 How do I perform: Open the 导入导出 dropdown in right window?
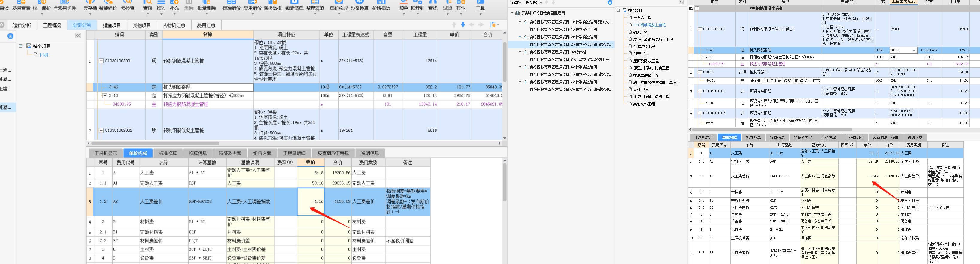(533, 3)
